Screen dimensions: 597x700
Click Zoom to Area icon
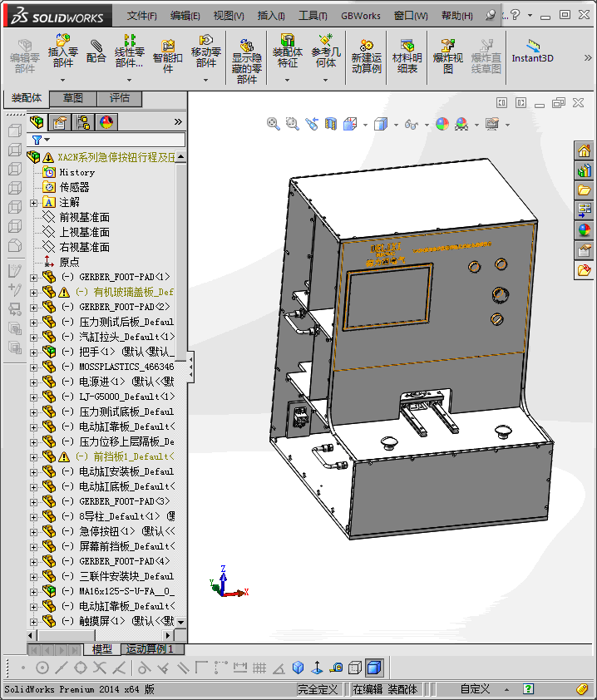293,124
